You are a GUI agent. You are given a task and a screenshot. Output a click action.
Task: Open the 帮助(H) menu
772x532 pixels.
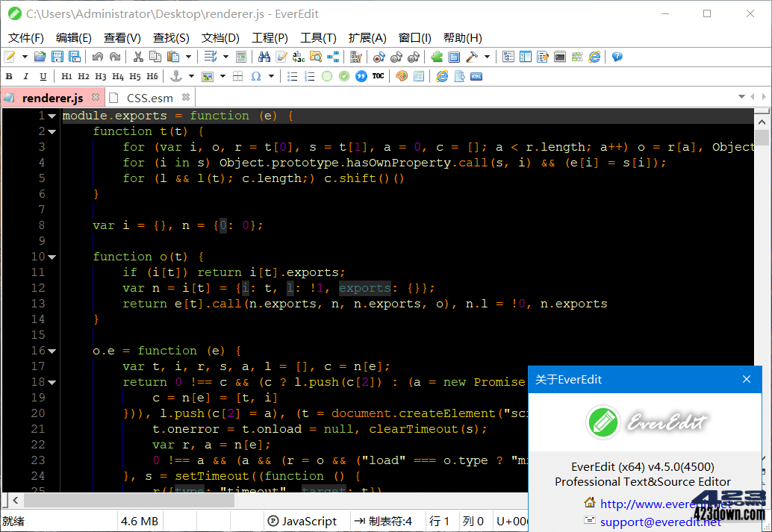click(x=462, y=38)
